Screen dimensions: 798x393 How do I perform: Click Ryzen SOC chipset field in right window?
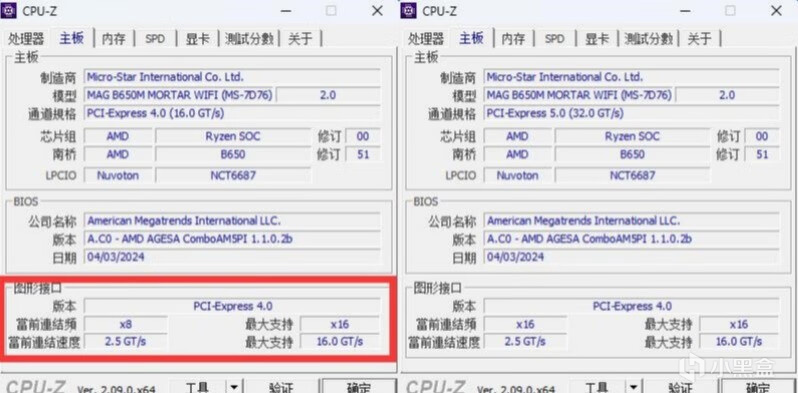click(x=632, y=136)
